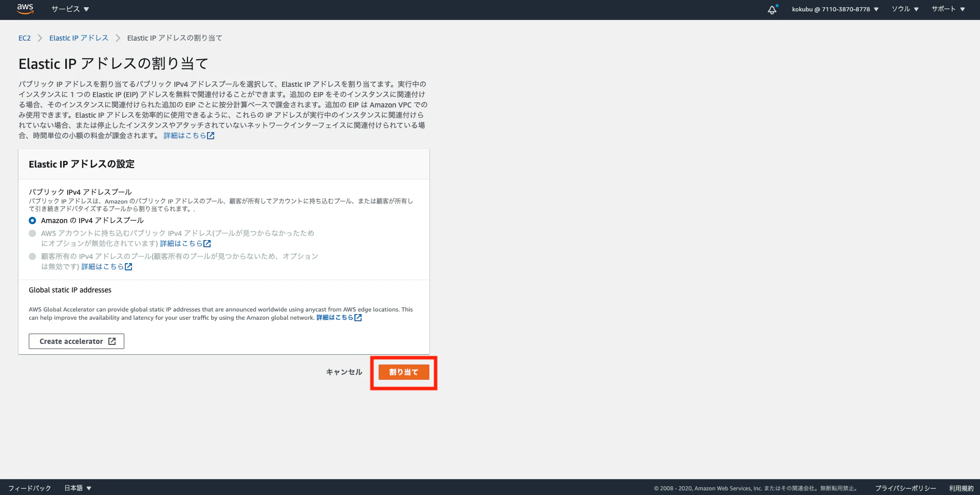Open 詳細はこちら link in page description
The width and height of the screenshot is (980, 495).
click(189, 136)
